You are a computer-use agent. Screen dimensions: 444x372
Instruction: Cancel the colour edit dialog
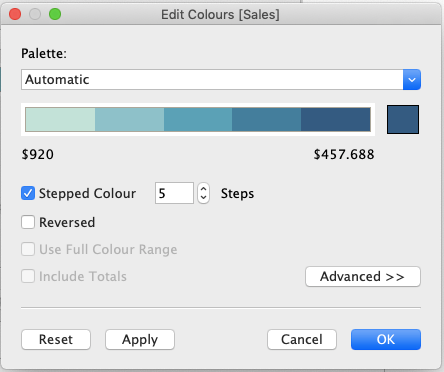coord(302,340)
